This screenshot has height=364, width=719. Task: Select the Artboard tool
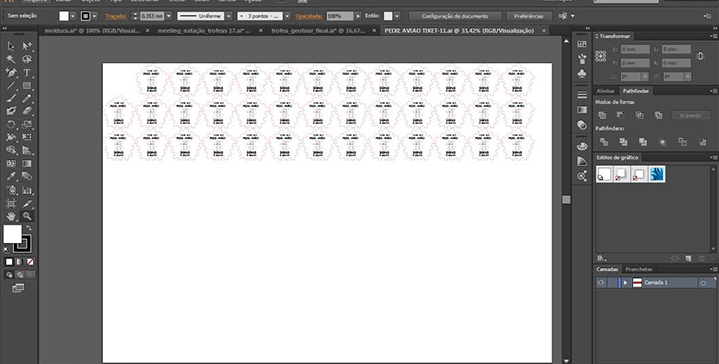(11, 203)
